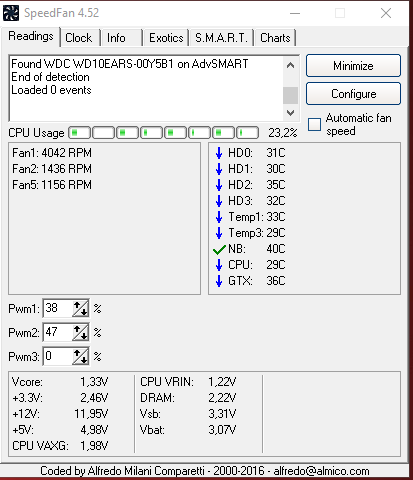Image resolution: width=413 pixels, height=480 pixels.
Task: Click the Minimize button
Action: pyautogui.click(x=353, y=66)
